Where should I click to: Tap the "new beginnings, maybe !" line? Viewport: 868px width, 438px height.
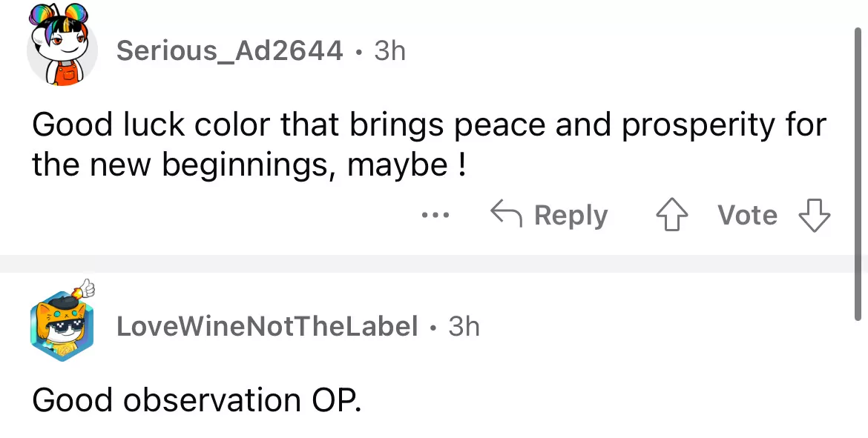[x=249, y=165]
